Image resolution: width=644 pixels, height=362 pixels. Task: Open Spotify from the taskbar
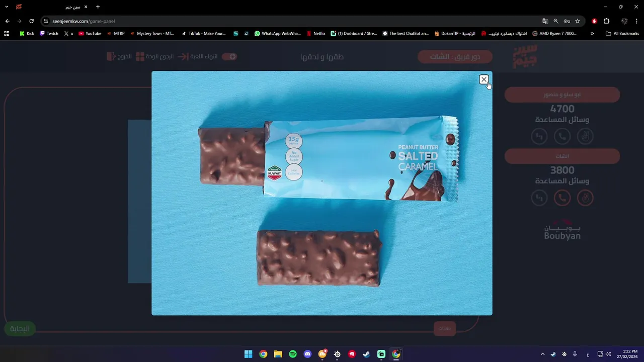[293, 354]
